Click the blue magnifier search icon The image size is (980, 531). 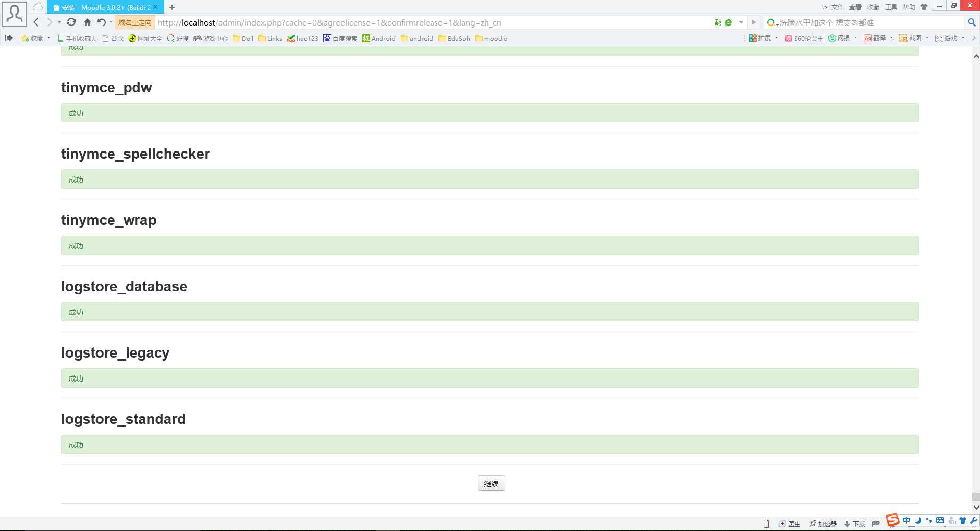pyautogui.click(x=972, y=22)
